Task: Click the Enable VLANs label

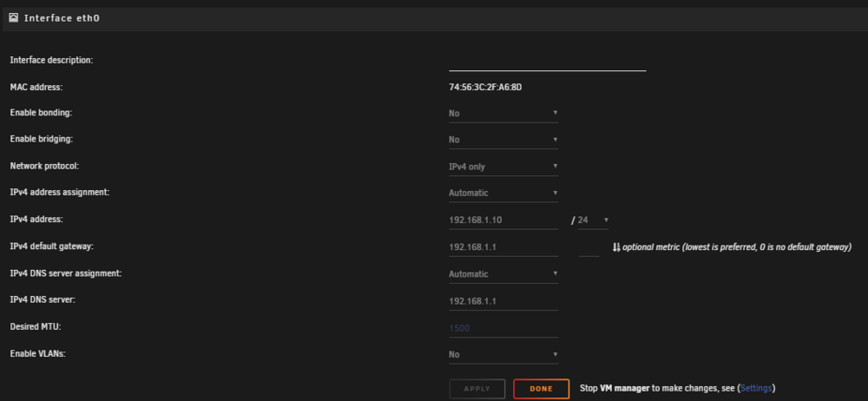Action: [x=37, y=353]
